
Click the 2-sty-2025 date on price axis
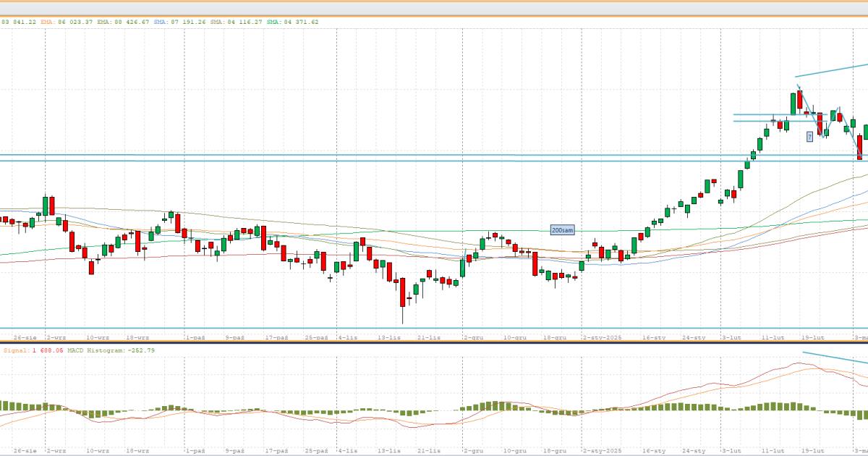coord(602,337)
